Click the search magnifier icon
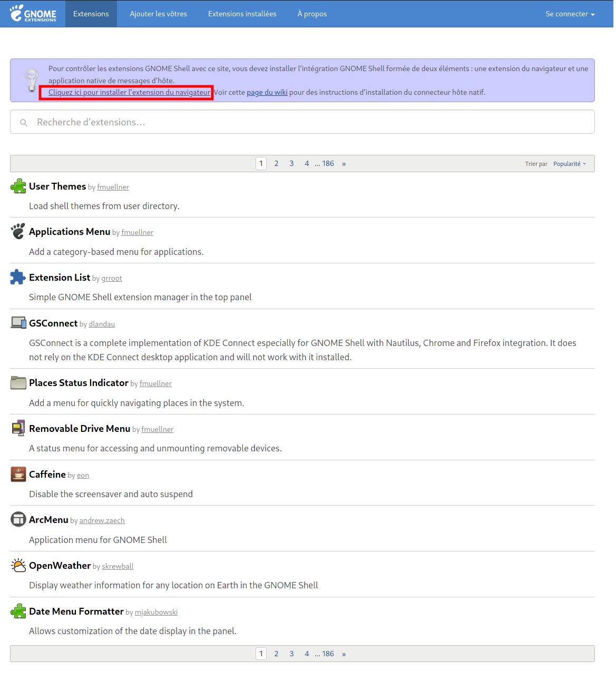This screenshot has width=616, height=691. [24, 123]
